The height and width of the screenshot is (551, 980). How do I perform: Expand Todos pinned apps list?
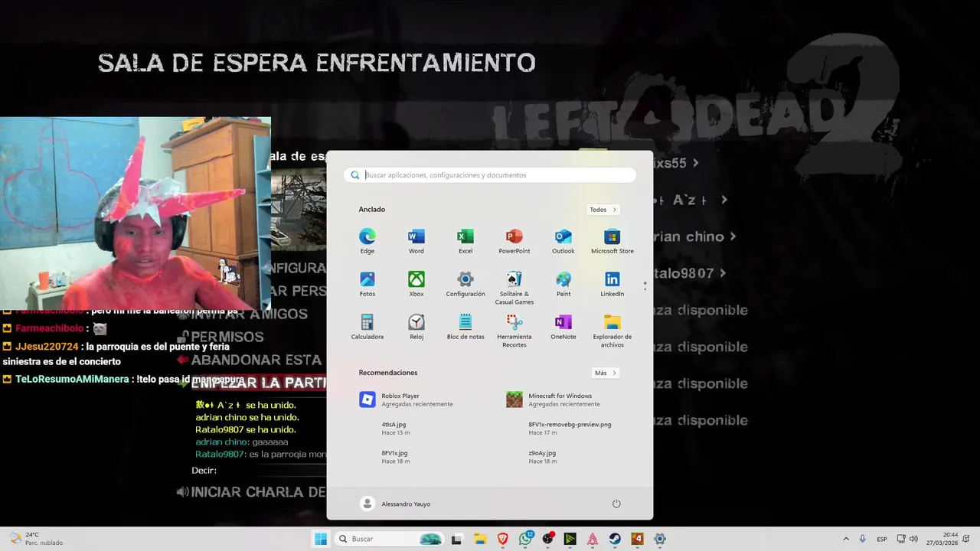pos(603,210)
